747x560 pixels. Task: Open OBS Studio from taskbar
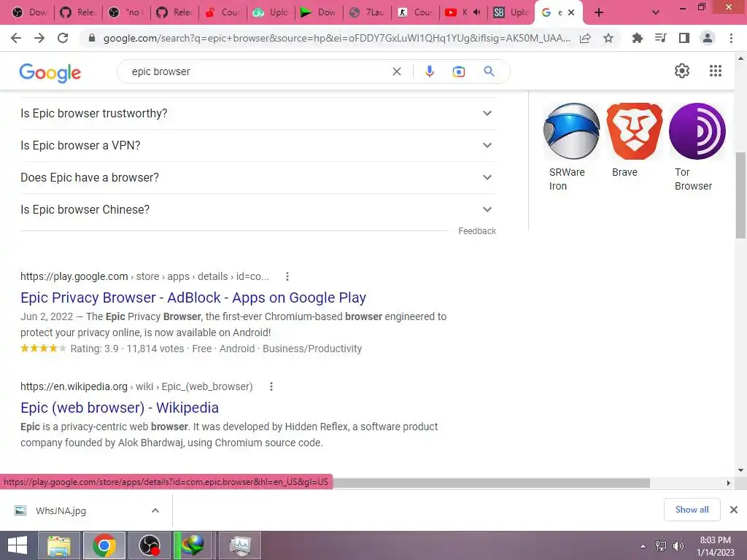click(x=149, y=545)
